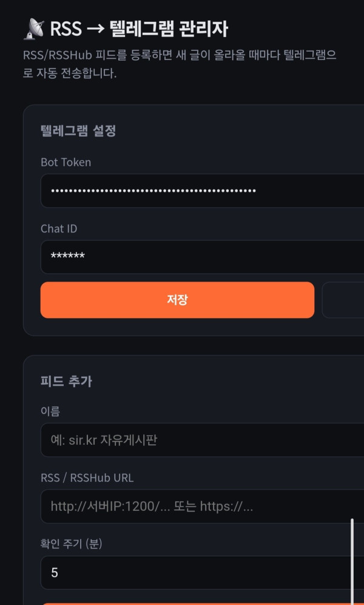The image size is (364, 605).
Task: Click the '이름' field label
Action: pyautogui.click(x=50, y=411)
